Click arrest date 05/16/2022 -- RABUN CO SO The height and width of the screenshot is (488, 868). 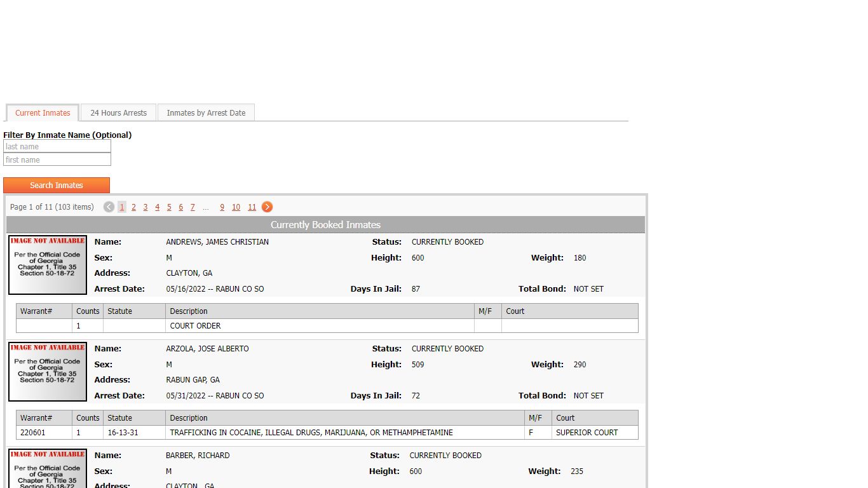point(215,289)
